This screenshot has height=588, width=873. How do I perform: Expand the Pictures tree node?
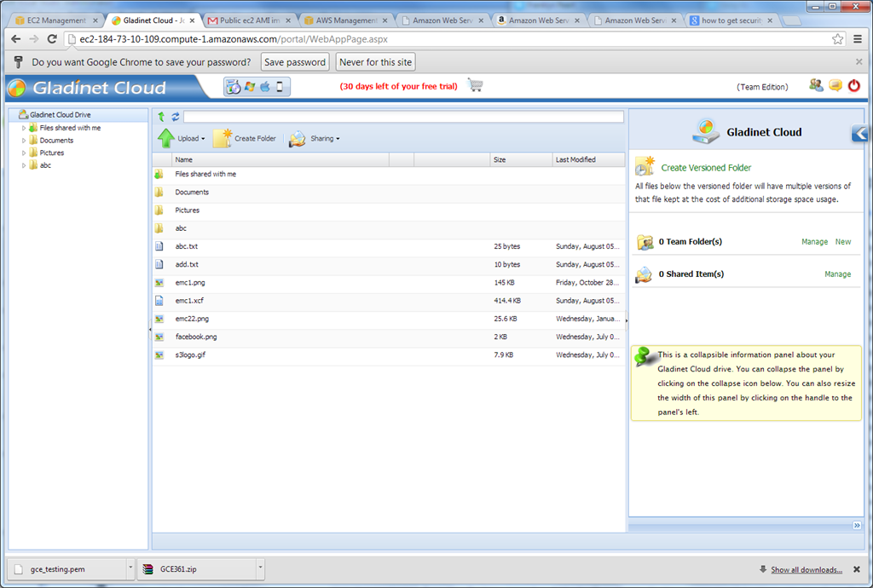23,153
